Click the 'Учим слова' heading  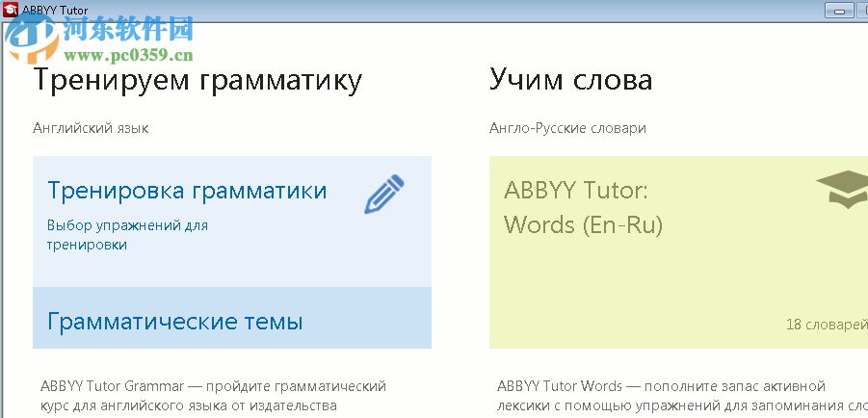click(x=570, y=80)
